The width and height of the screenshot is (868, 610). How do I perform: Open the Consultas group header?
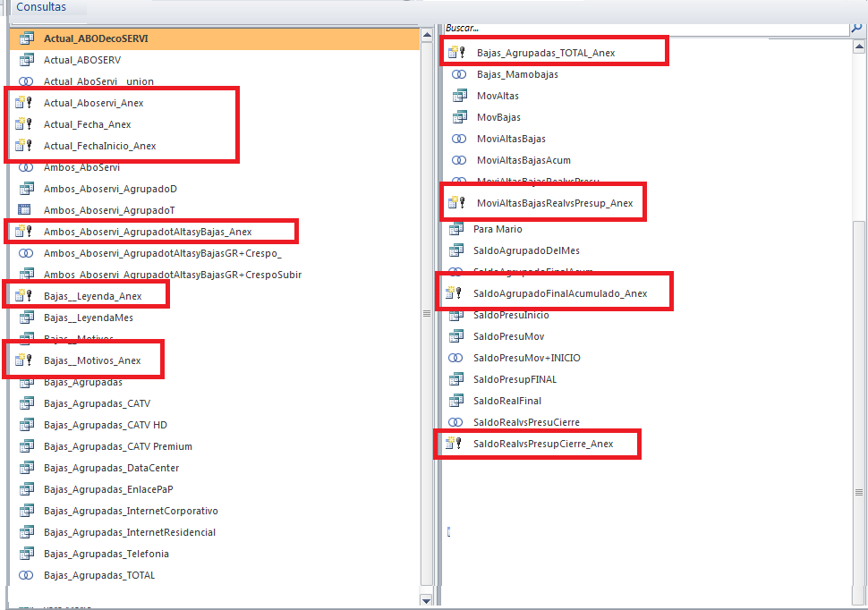point(40,6)
